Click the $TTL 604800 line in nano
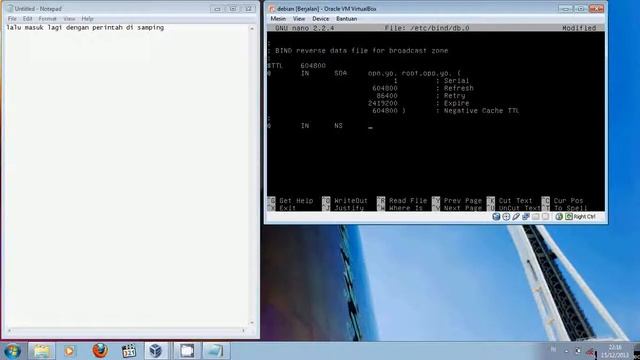 click(x=297, y=66)
